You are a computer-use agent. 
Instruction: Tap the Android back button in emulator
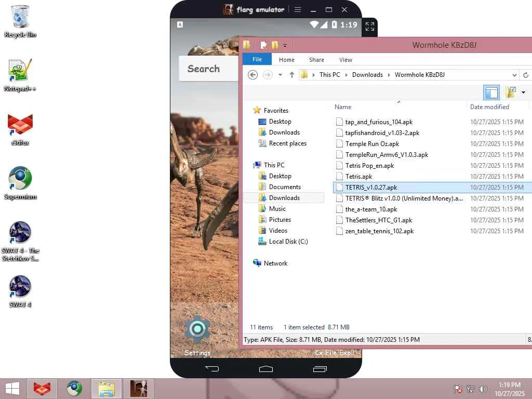tap(212, 368)
